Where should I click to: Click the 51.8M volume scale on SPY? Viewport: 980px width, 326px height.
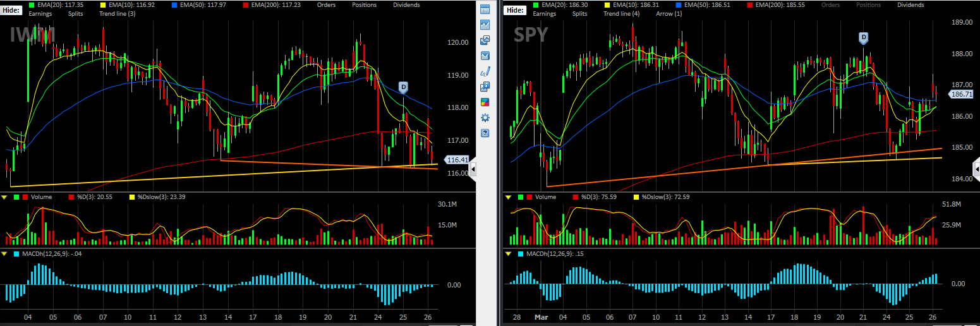click(x=951, y=204)
